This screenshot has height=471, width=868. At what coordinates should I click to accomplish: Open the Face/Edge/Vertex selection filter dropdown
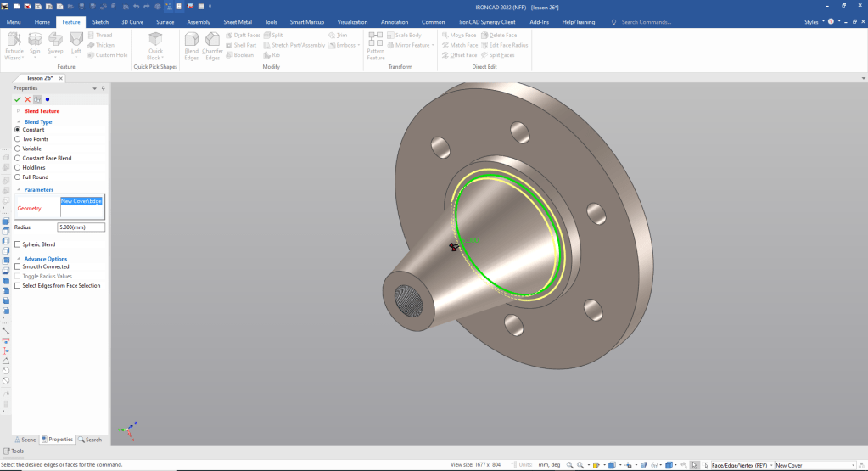point(770,465)
